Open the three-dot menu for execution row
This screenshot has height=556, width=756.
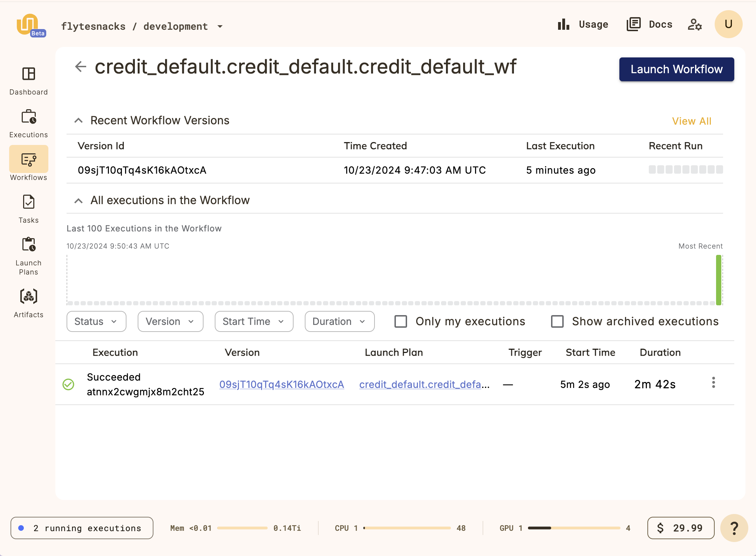tap(713, 383)
